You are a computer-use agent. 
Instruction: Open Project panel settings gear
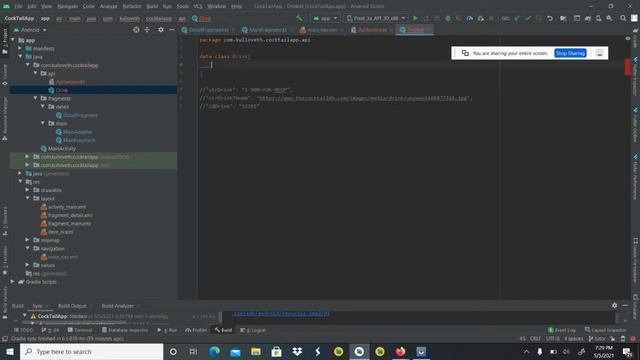point(161,30)
